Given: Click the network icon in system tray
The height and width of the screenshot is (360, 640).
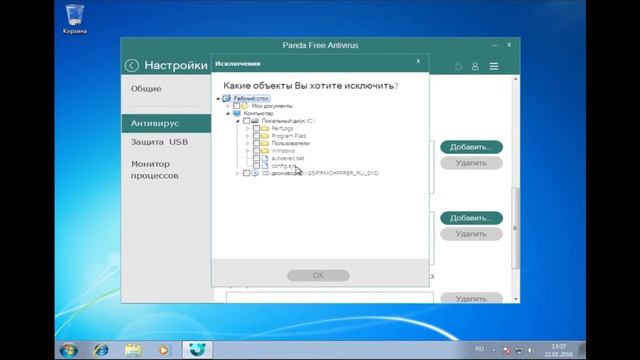Looking at the screenshot, I should click(518, 351).
